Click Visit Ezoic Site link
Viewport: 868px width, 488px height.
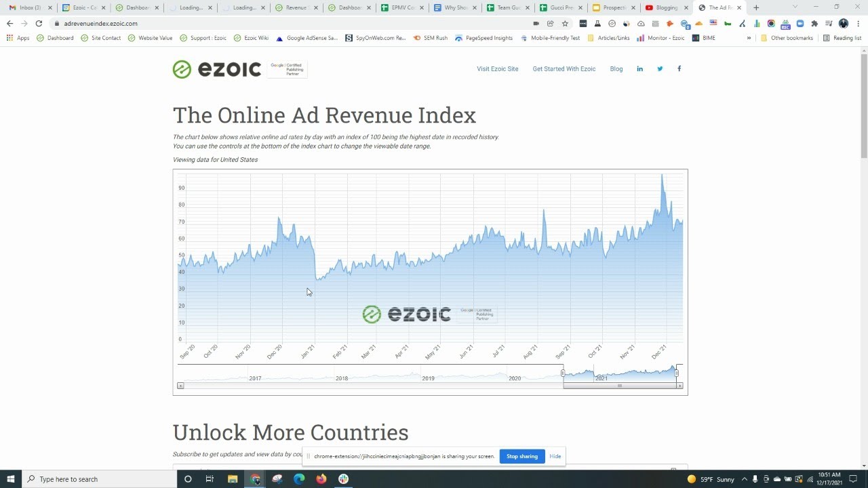point(497,68)
